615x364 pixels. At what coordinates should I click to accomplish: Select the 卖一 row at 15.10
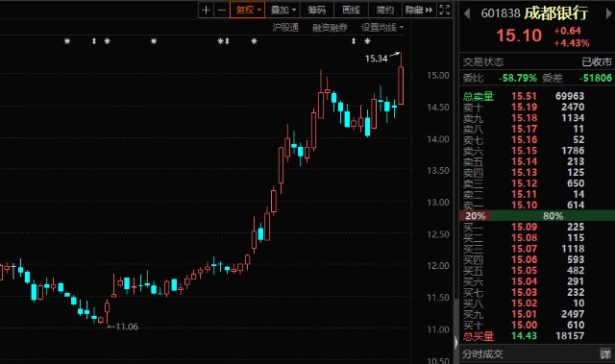(537, 205)
